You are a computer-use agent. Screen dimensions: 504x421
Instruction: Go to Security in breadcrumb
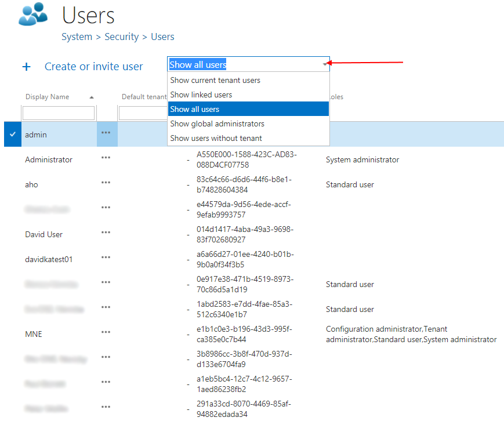(121, 37)
